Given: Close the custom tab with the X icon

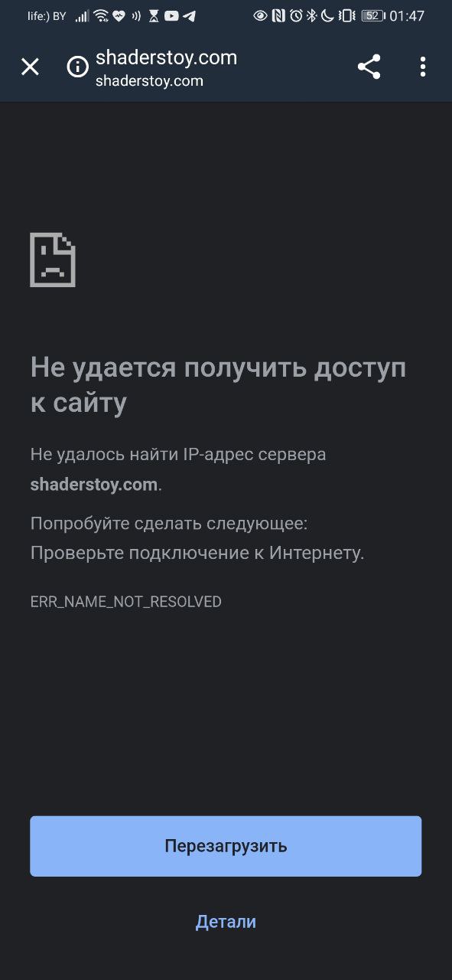Looking at the screenshot, I should 30,67.
